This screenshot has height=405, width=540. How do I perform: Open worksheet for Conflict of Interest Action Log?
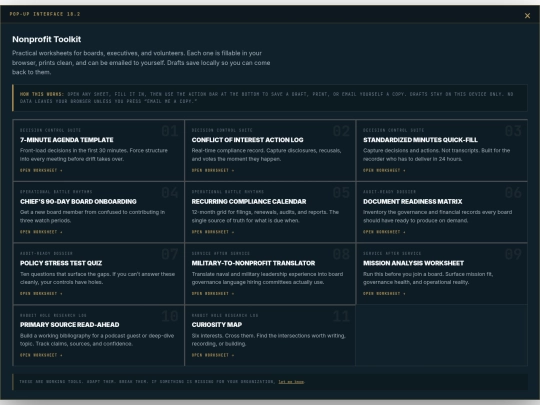pos(213,170)
